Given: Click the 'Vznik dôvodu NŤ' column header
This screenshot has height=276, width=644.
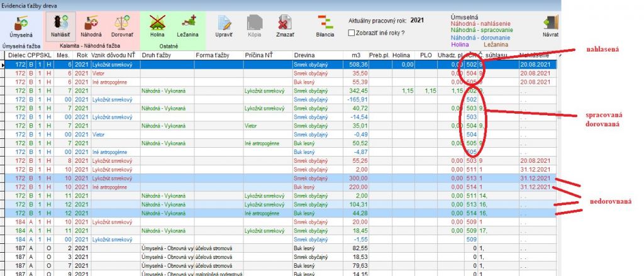Looking at the screenshot, I should pyautogui.click(x=114, y=55).
